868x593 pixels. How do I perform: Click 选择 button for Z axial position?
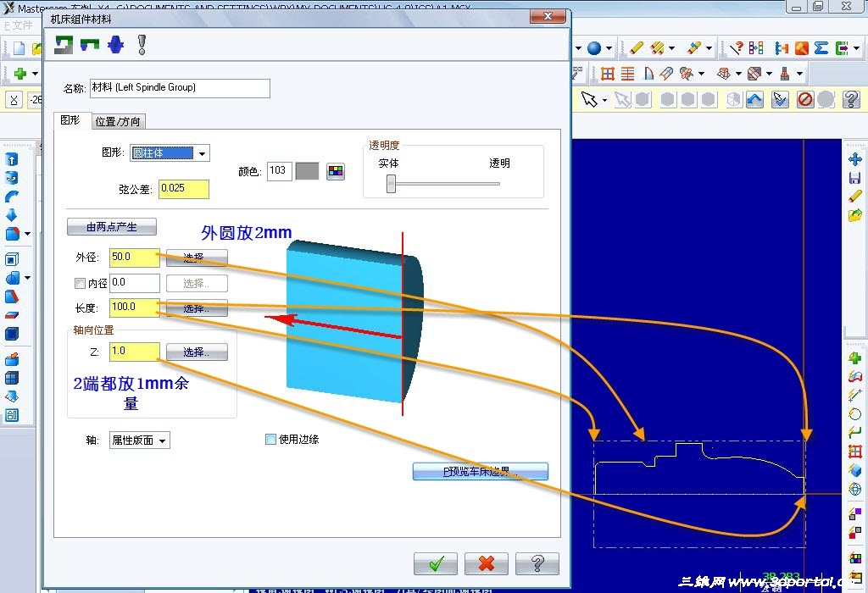tap(197, 352)
